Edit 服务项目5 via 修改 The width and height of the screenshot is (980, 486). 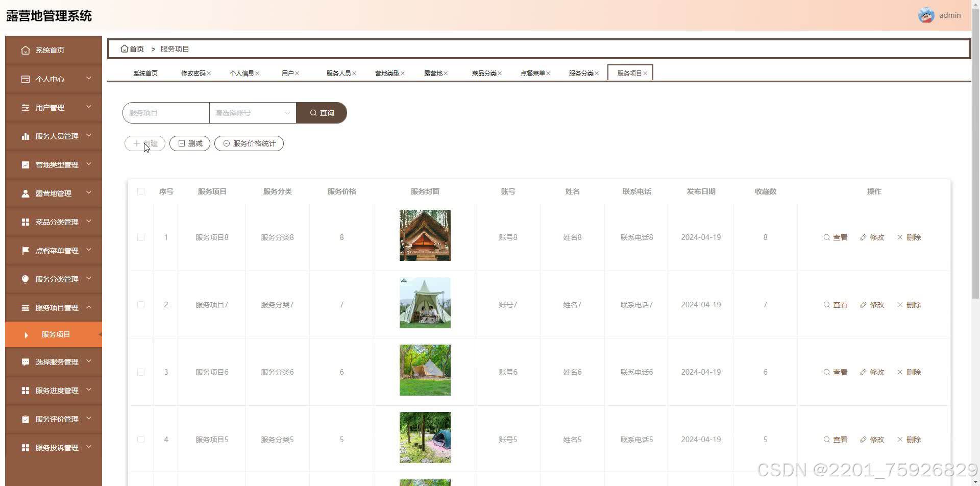click(872, 440)
